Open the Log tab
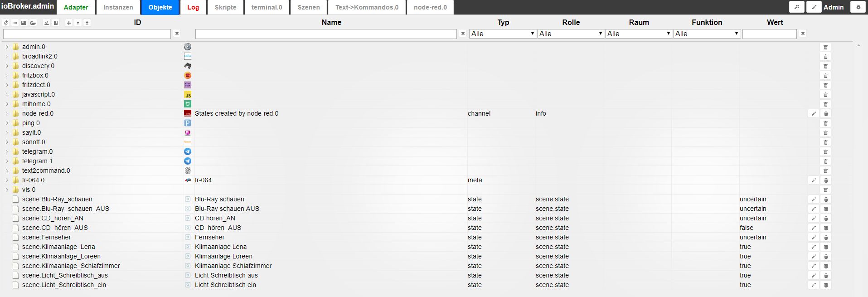Image resolution: width=868 pixels, height=297 pixels. (193, 7)
